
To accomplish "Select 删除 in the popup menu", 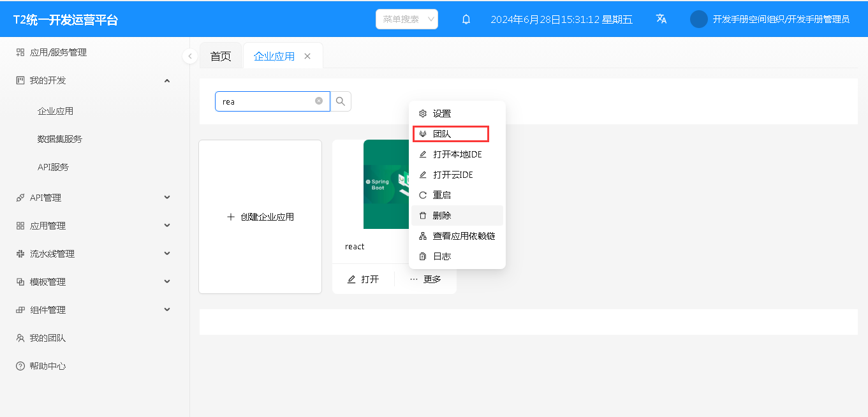I will [x=457, y=216].
